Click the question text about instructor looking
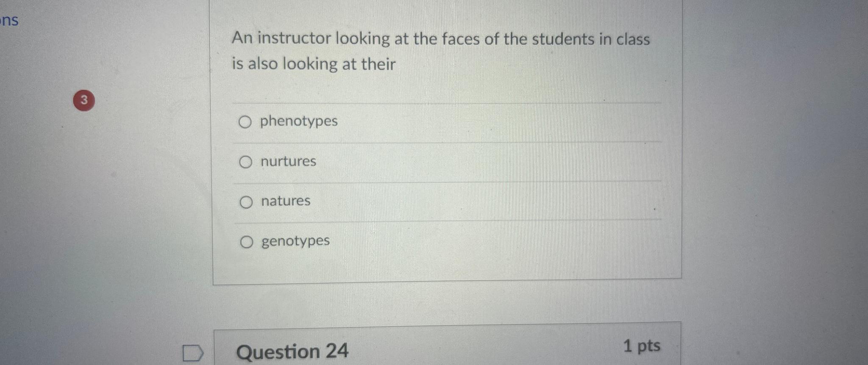 [441, 51]
